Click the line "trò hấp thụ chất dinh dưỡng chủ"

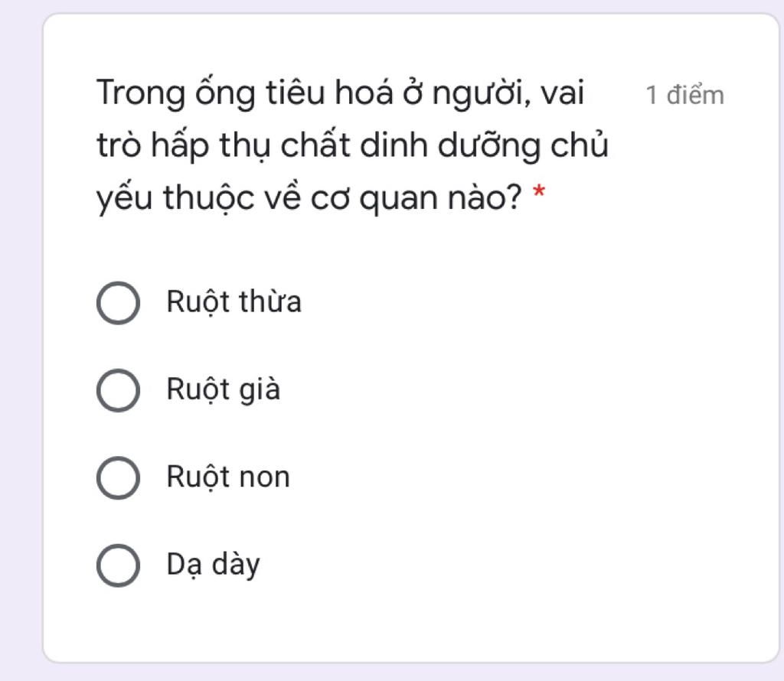pos(352,146)
